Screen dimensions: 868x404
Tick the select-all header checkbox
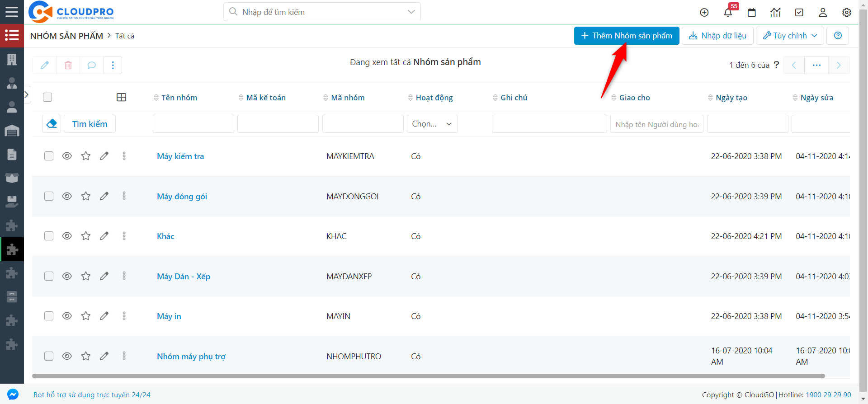(x=47, y=97)
